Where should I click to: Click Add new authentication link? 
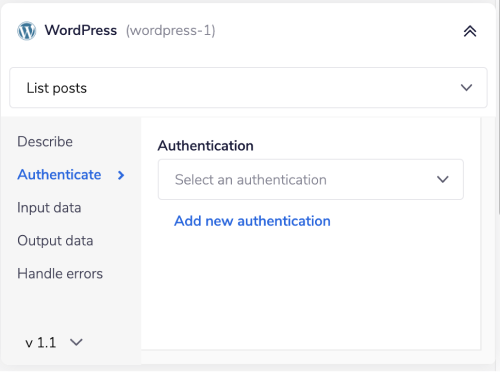[x=252, y=221]
